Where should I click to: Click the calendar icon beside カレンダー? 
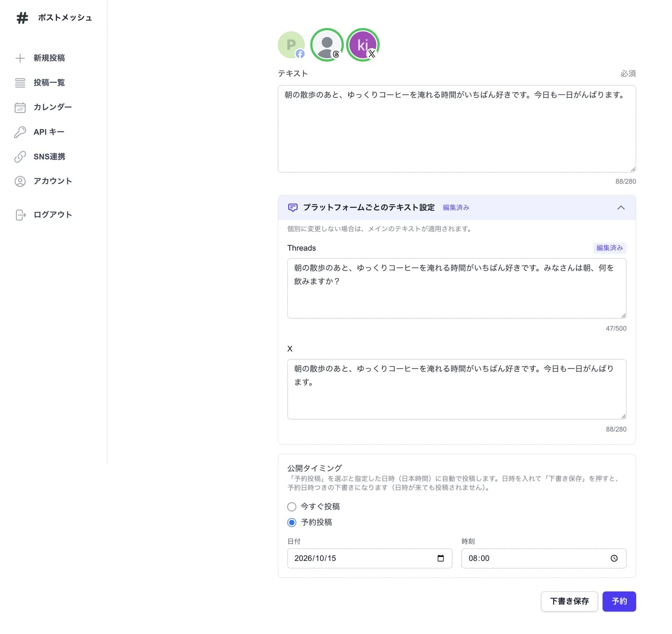[x=20, y=108]
